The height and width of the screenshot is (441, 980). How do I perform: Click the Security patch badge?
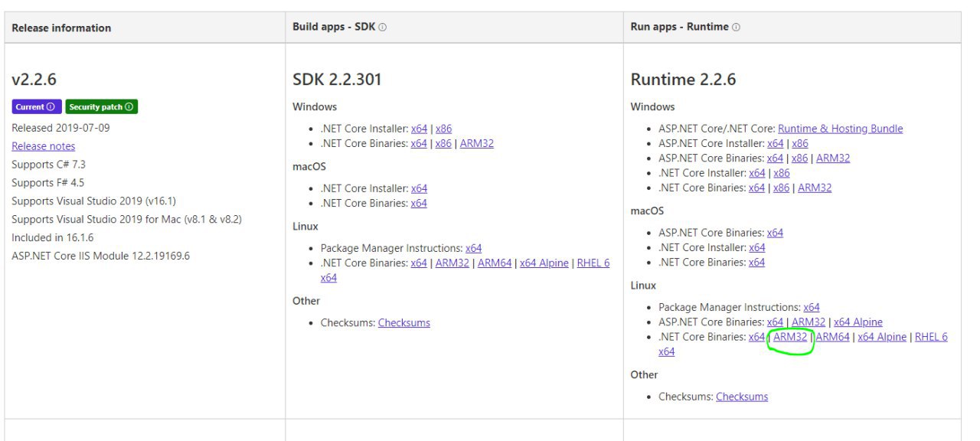101,107
